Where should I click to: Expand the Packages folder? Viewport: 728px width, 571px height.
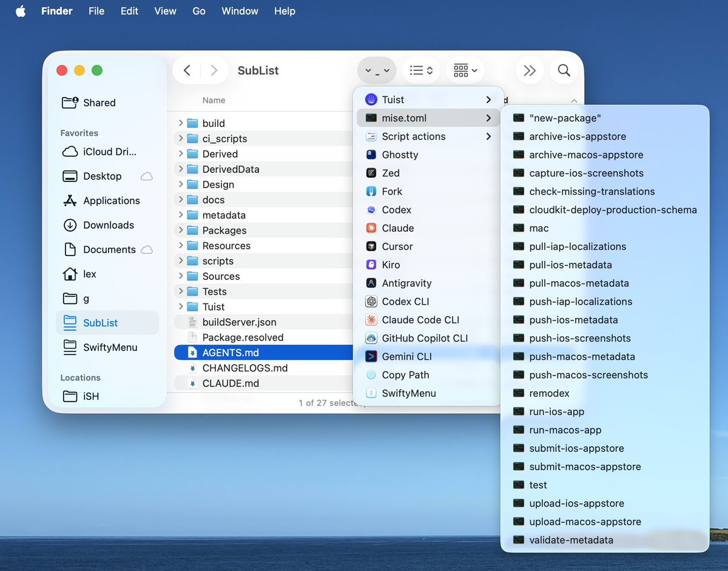180,230
